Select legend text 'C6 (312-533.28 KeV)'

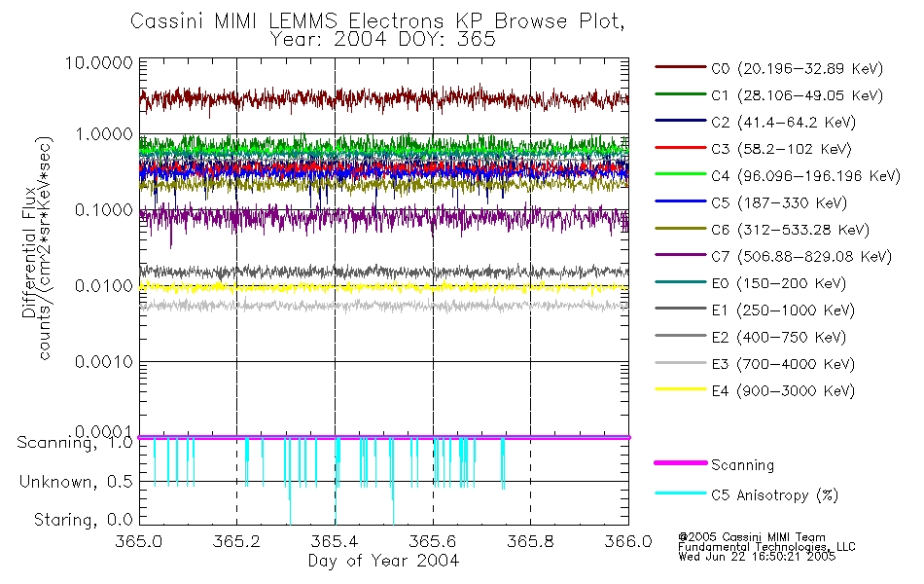click(790, 230)
